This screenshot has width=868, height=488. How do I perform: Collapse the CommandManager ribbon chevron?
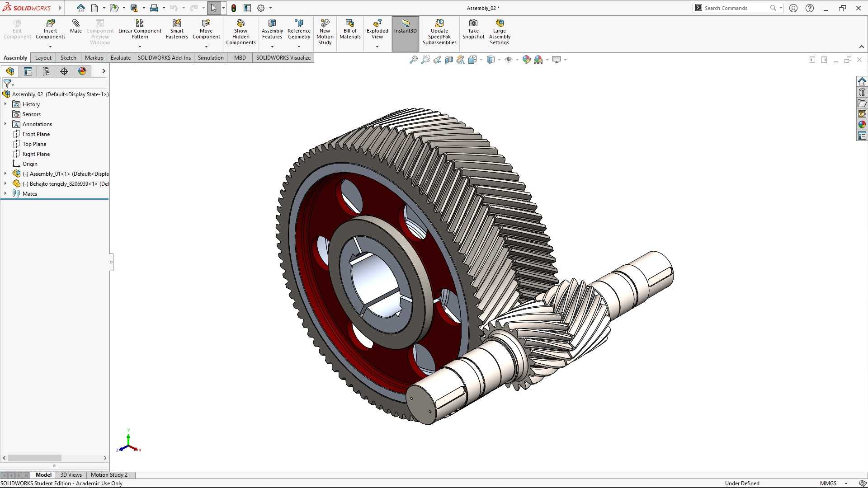(x=862, y=47)
